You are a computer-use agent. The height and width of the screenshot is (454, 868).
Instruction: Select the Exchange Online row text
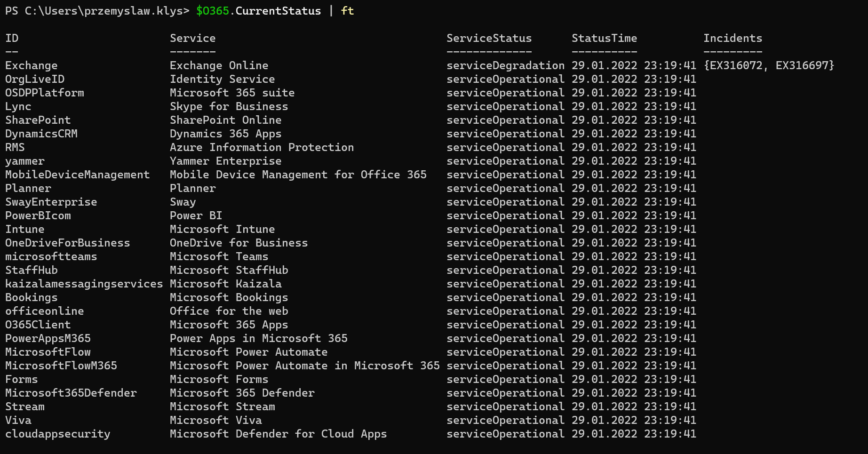219,65
